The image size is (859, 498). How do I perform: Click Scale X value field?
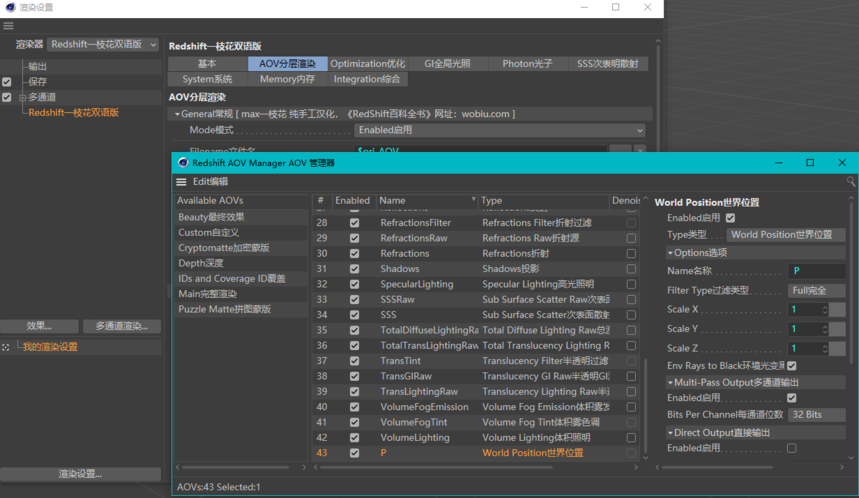pyautogui.click(x=804, y=310)
